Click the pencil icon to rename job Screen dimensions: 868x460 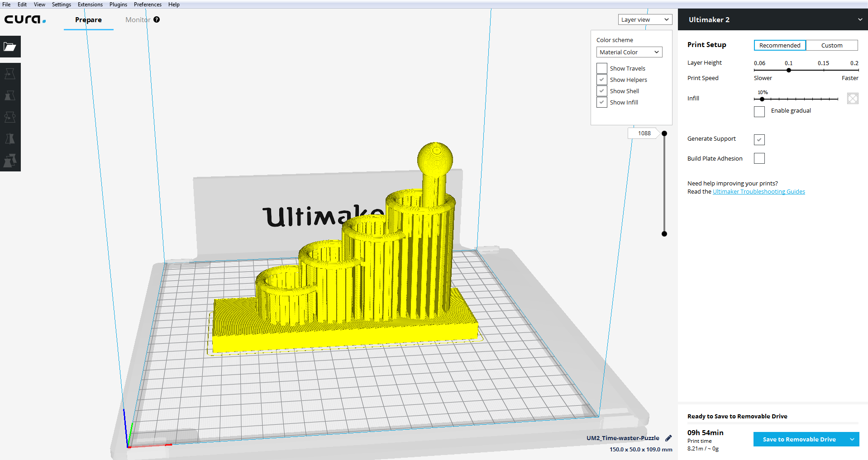[x=668, y=438]
